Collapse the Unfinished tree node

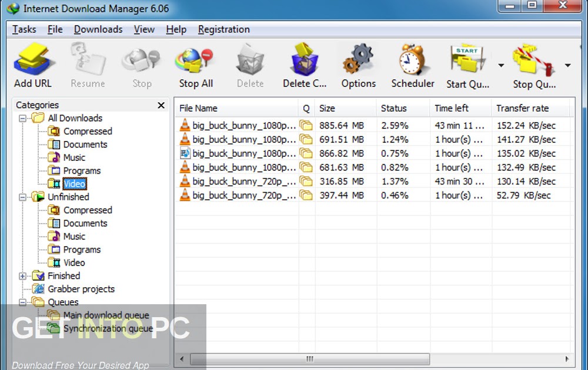tap(22, 197)
